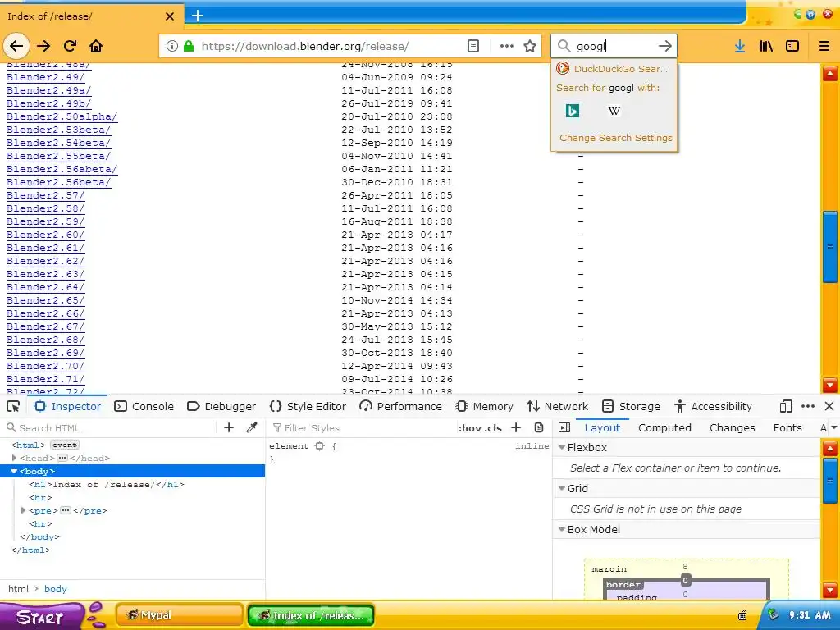The width and height of the screenshot is (840, 630).
Task: Open page actions three-dot menu in address bar
Action: pos(506,46)
